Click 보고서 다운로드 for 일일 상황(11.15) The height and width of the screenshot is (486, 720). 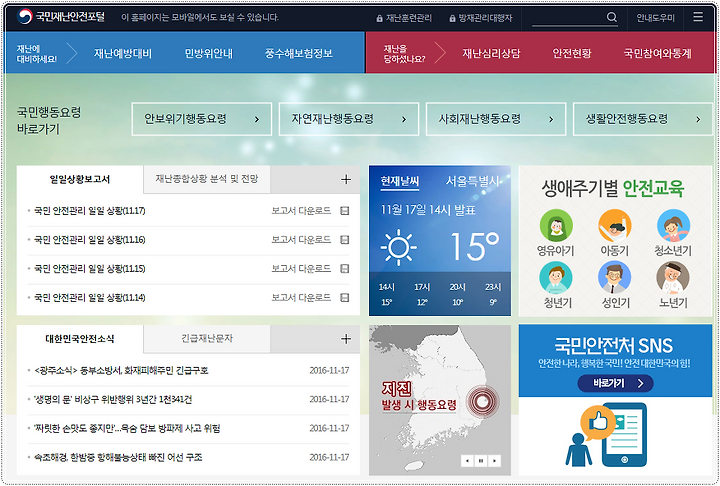301,269
